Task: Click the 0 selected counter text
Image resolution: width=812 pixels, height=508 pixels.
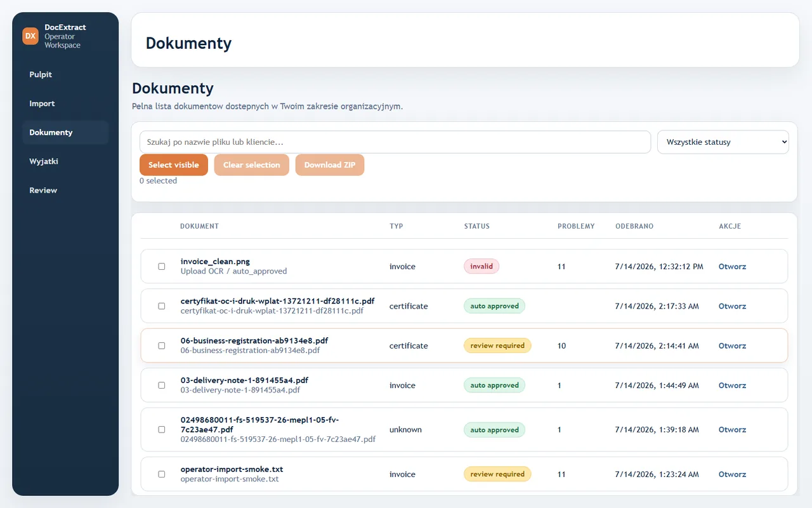Action: click(x=158, y=181)
